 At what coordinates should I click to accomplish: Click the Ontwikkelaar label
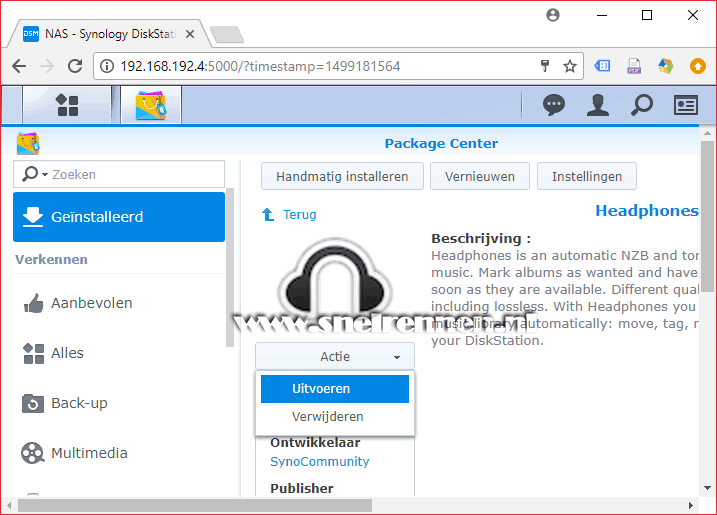click(x=315, y=442)
